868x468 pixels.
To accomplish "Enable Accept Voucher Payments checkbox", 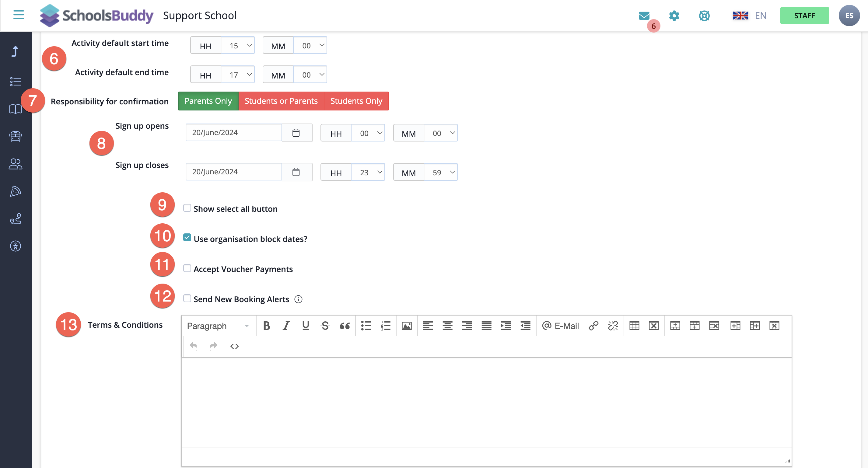I will 187,268.
